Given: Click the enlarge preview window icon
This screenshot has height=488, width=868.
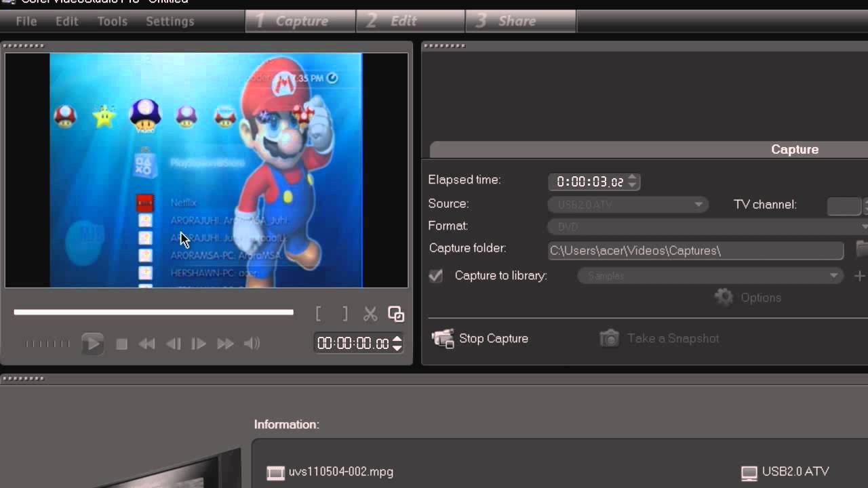Looking at the screenshot, I should point(396,314).
